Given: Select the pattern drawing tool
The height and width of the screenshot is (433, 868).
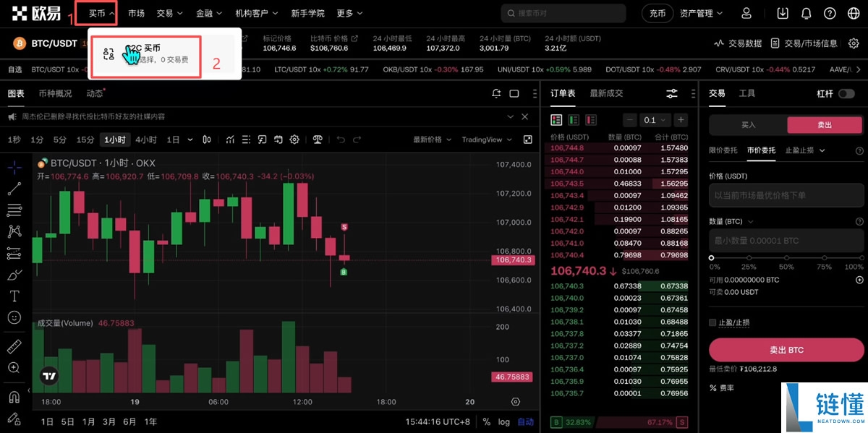Looking at the screenshot, I should click(14, 231).
